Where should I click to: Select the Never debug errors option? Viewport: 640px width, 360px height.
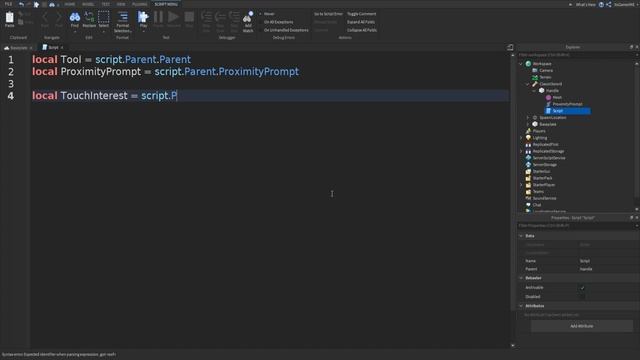[x=268, y=14]
